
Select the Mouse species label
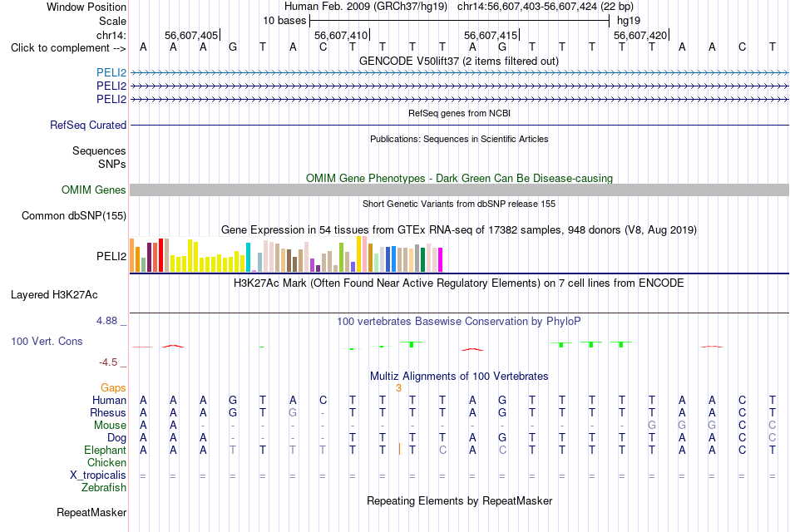[111, 426]
